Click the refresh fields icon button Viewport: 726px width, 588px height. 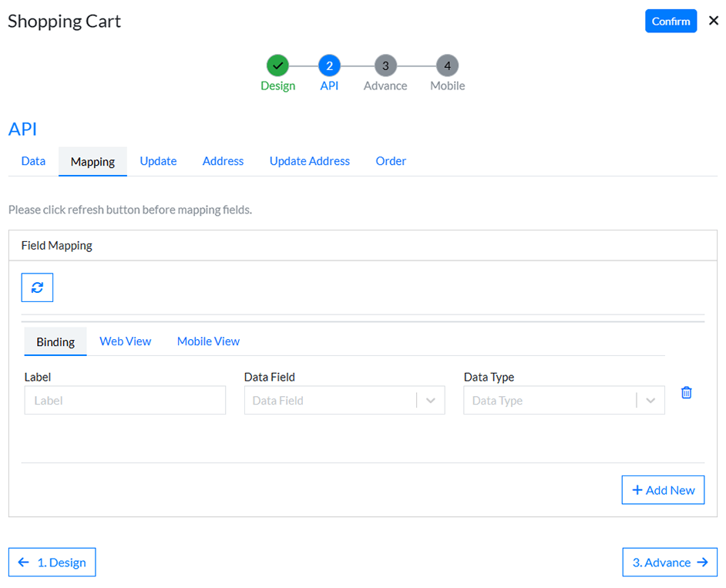37,287
